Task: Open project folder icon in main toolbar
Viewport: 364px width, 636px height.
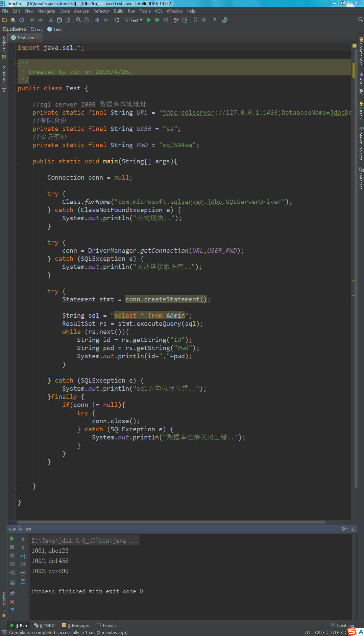Action: (x=5, y=20)
